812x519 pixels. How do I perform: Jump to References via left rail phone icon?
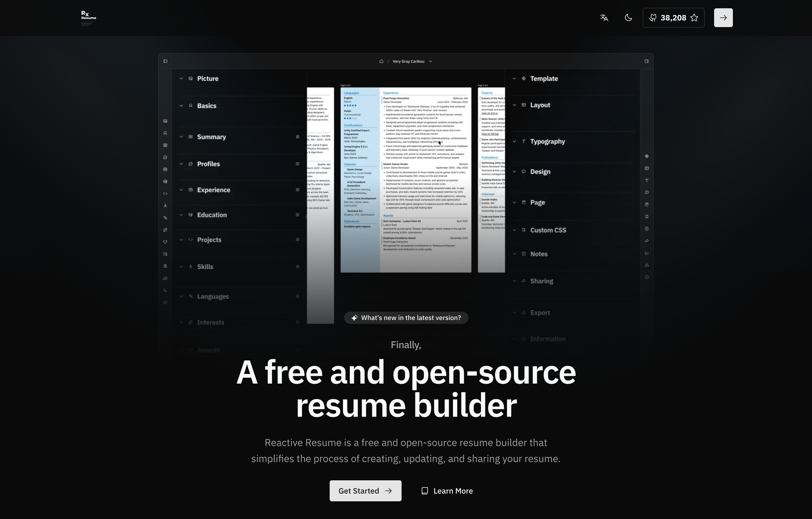[165, 290]
